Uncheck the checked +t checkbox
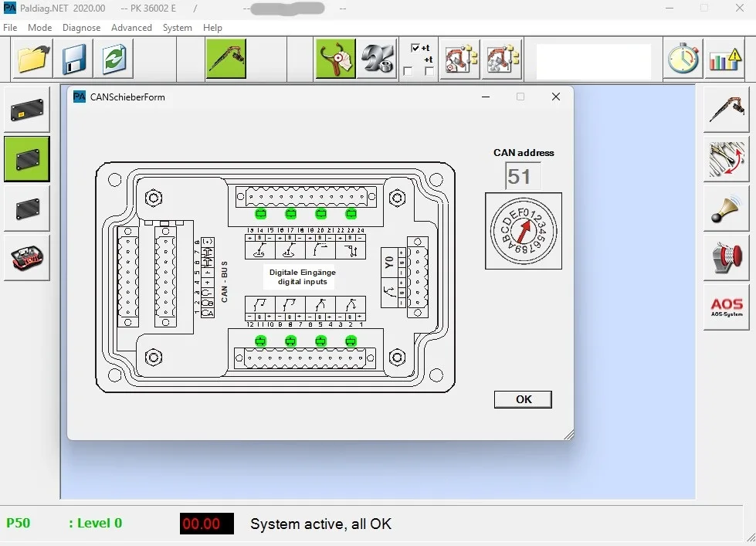 tap(415, 48)
